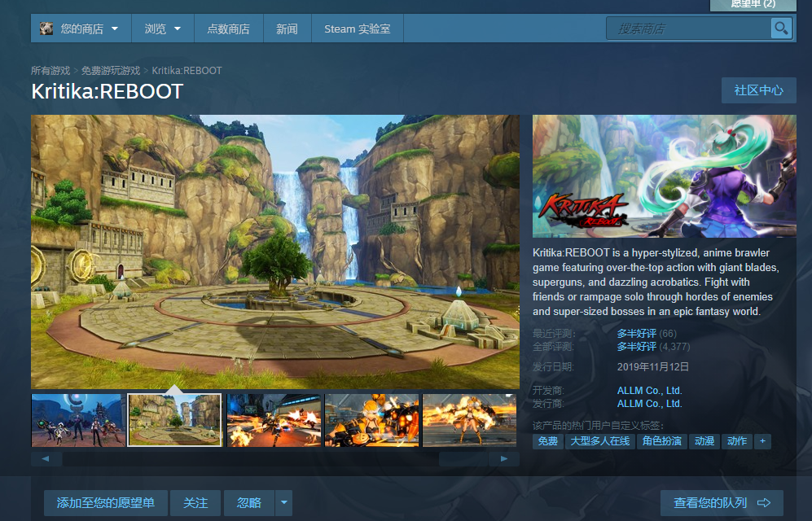Click 添加至您的愿望单 button

click(106, 502)
